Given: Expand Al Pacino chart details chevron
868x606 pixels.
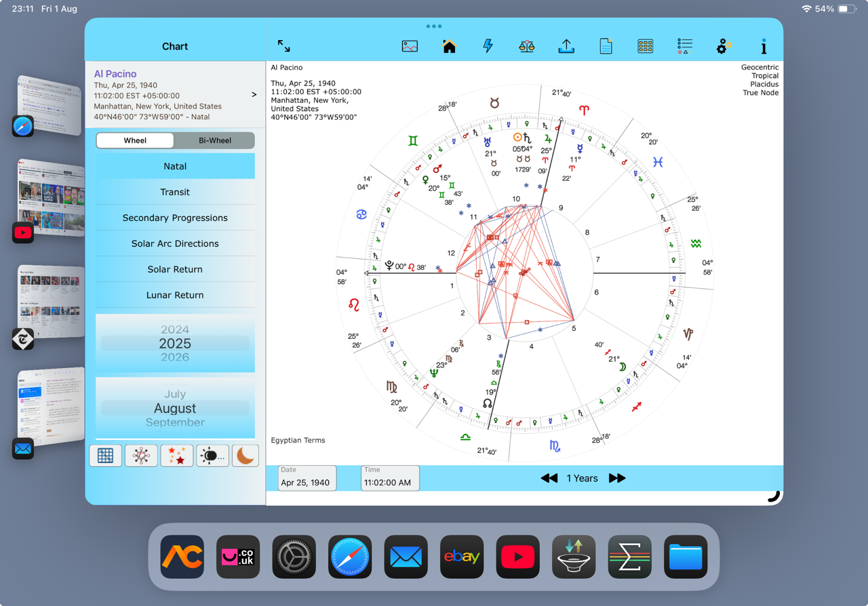Looking at the screenshot, I should coord(254,94).
